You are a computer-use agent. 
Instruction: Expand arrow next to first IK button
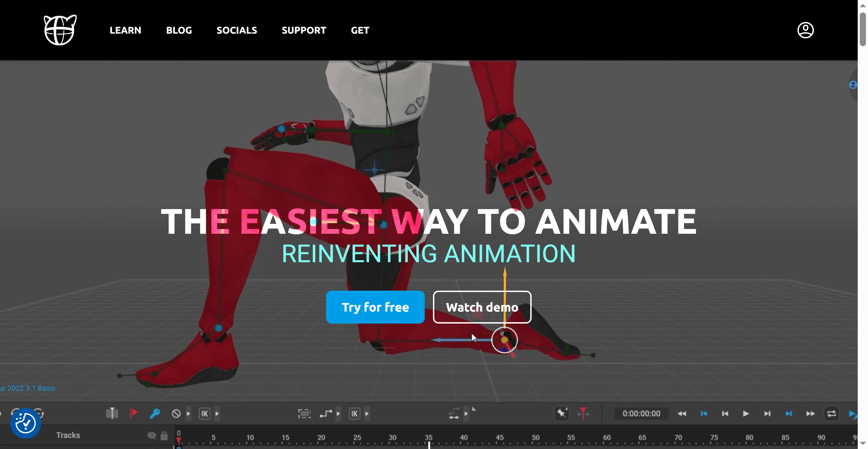click(x=217, y=414)
